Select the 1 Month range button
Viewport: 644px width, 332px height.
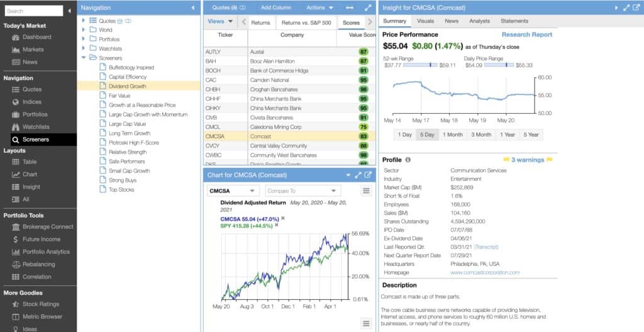pyautogui.click(x=452, y=135)
